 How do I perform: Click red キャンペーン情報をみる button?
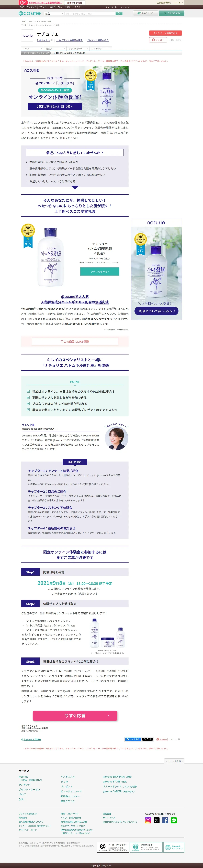(x=165, y=33)
